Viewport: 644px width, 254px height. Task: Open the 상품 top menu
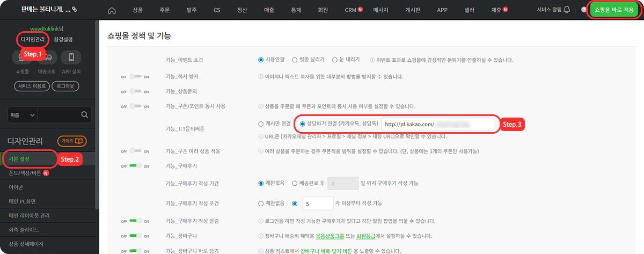click(x=138, y=10)
